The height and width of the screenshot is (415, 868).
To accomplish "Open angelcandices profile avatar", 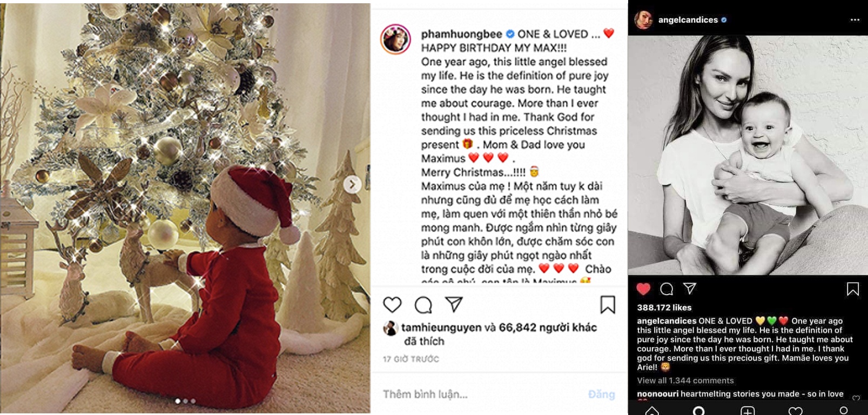I will (644, 20).
